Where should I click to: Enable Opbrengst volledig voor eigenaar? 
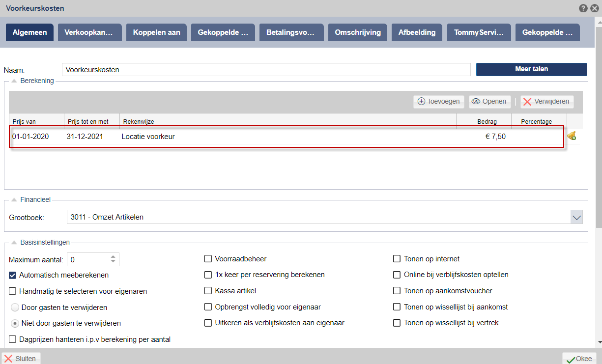(208, 307)
